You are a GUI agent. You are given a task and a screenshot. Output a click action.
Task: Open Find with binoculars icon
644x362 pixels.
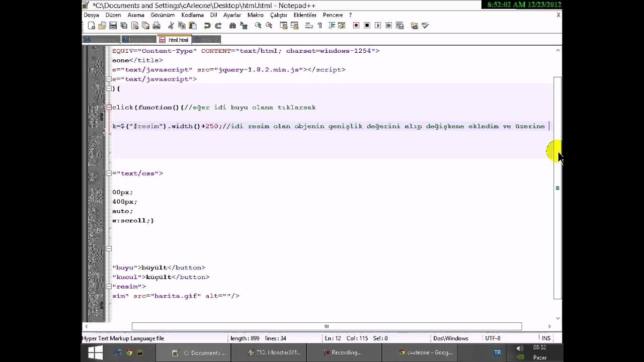coord(232,25)
